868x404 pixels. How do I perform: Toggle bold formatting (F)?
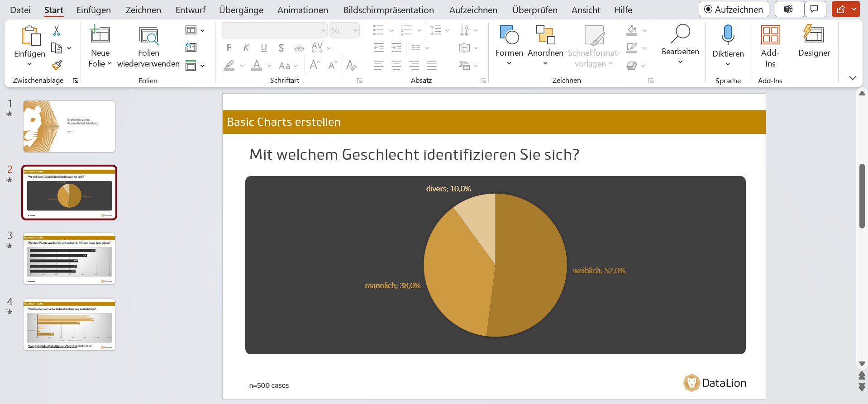point(229,48)
